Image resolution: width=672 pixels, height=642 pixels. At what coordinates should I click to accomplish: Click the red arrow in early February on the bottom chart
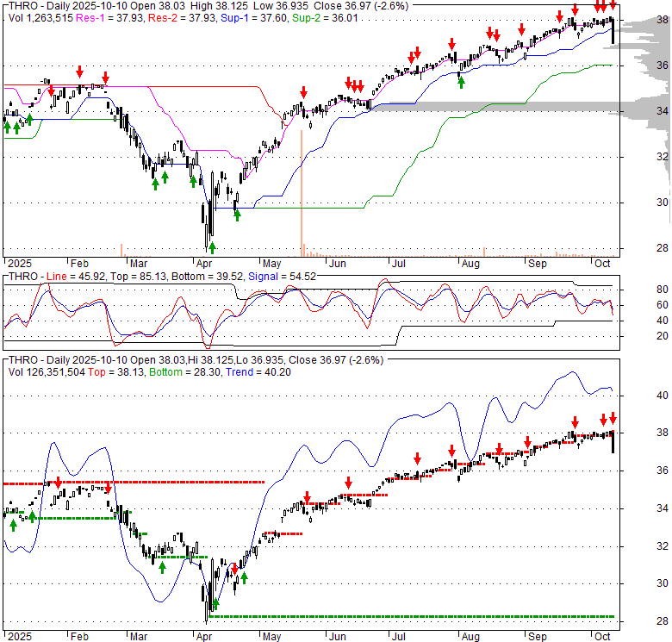[x=58, y=483]
